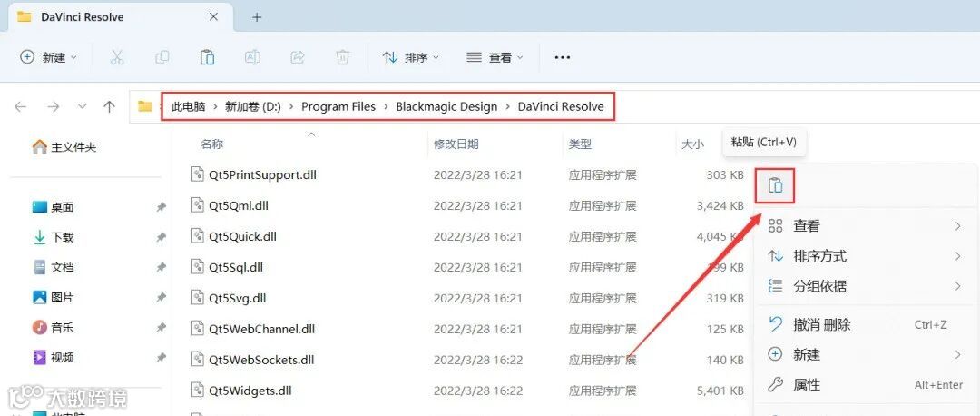Expand 排序方式 submenu in context menu
980x416 pixels.
coord(957,256)
